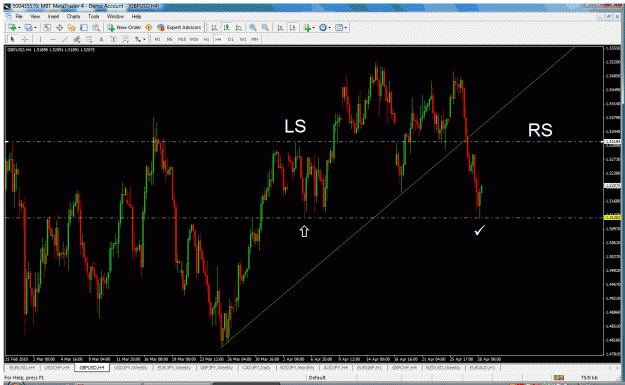Expand the Periods dropdown arrow
Image resolution: width=625 pixels, height=385 pixels.
click(x=330, y=27)
